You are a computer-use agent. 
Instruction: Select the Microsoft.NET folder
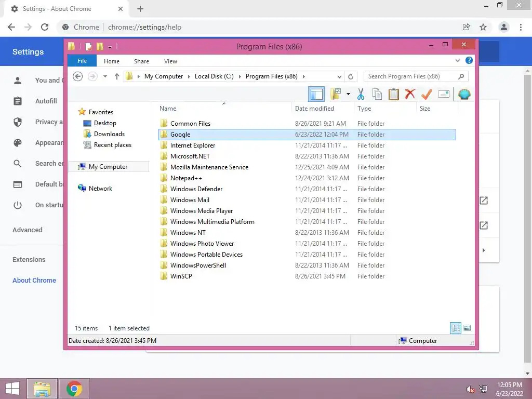[307, 156]
